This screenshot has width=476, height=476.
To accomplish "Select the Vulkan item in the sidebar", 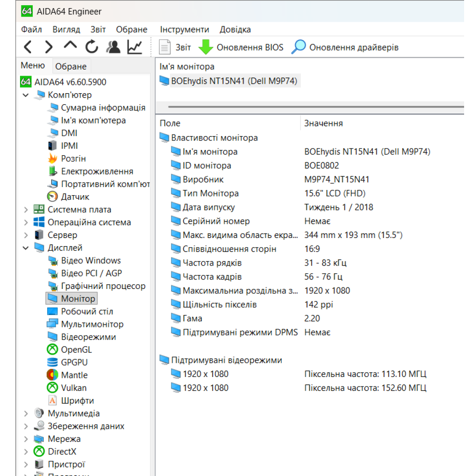I will point(74,387).
